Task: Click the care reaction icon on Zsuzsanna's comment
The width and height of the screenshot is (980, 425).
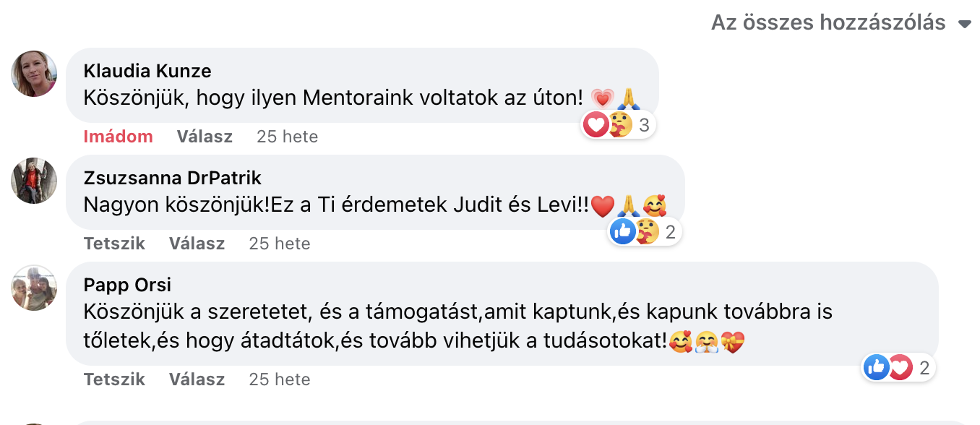Action: [x=646, y=232]
